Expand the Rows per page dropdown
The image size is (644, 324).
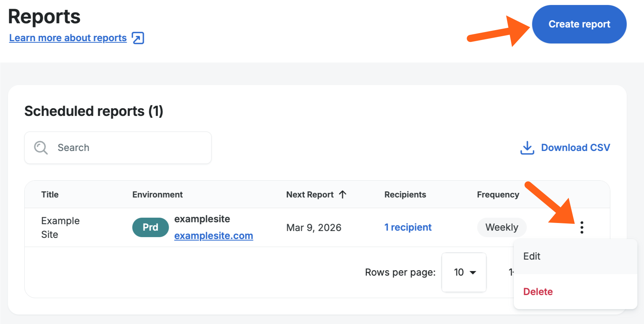[x=464, y=272]
